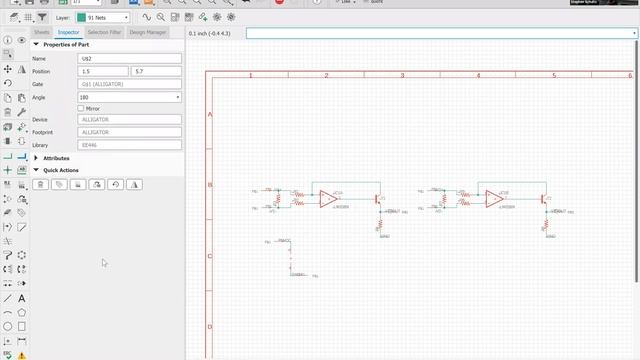This screenshot has width=640, height=360.
Task: Click the Library field
Action: (129, 145)
